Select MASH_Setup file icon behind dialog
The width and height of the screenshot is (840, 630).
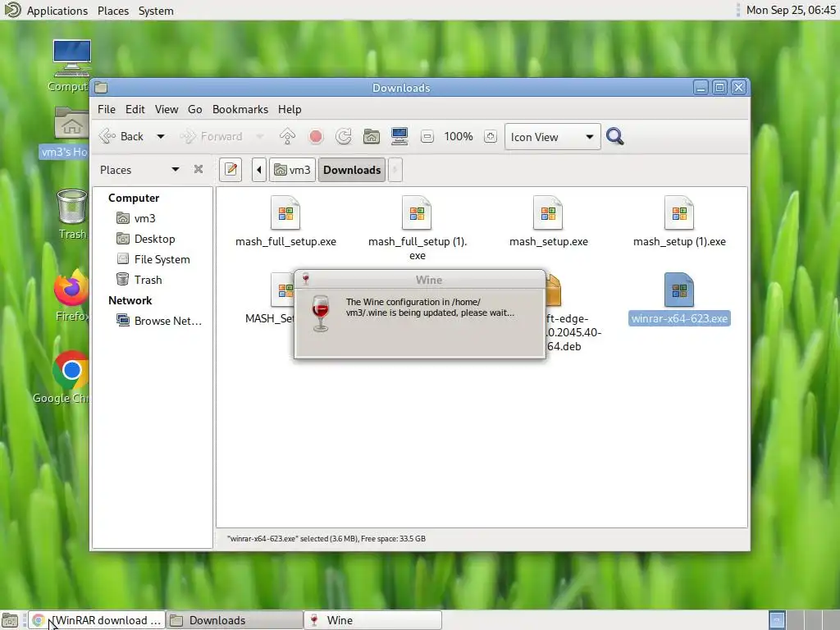(282, 290)
